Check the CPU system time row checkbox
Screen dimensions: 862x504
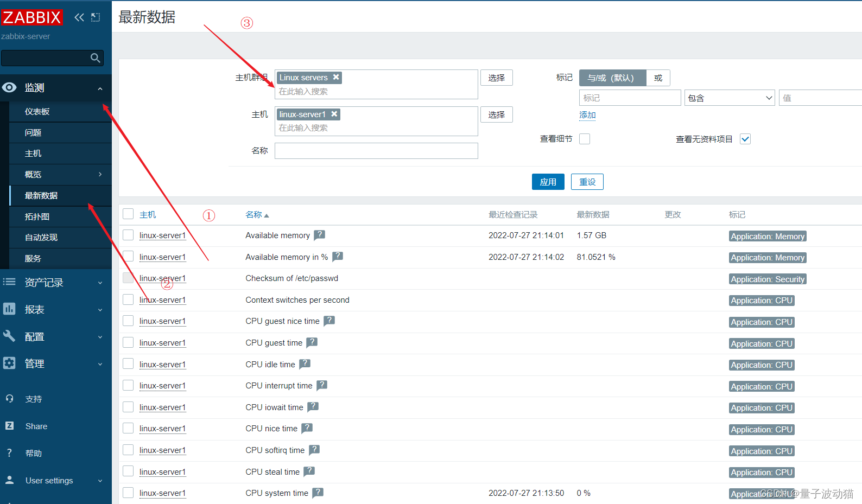(128, 493)
